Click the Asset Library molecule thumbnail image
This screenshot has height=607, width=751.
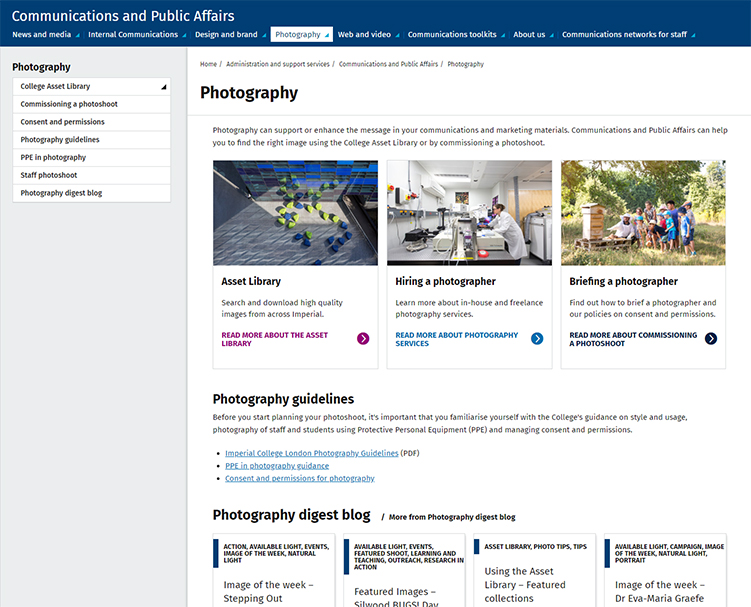point(295,212)
